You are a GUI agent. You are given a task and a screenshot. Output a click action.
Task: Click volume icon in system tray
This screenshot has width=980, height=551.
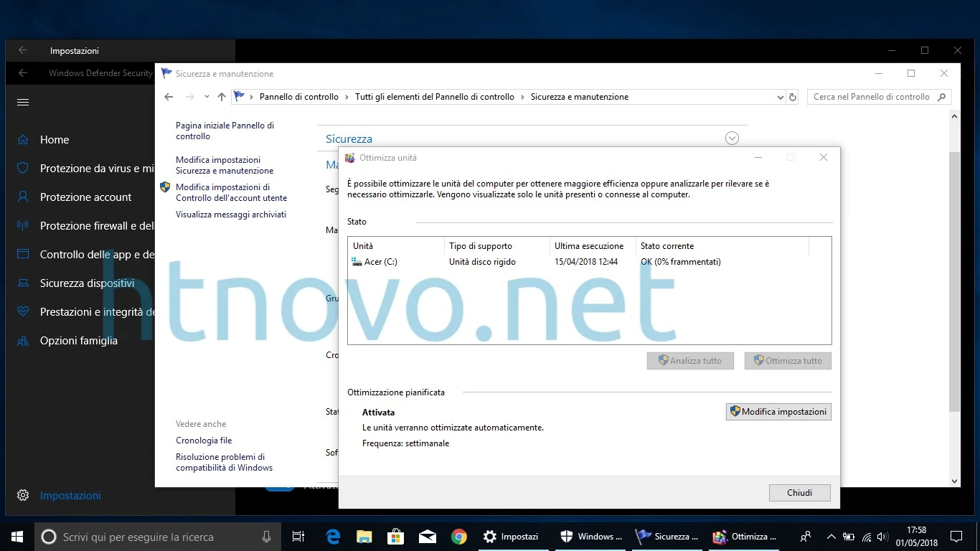(882, 537)
